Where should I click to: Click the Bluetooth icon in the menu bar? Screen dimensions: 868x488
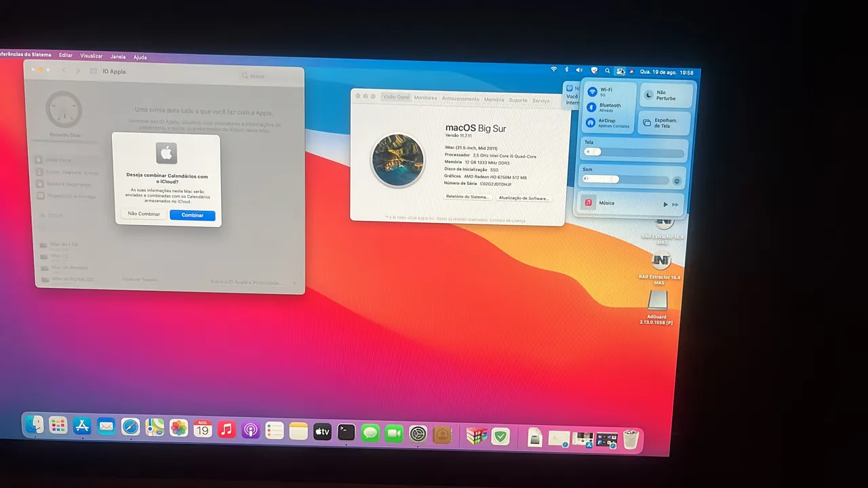click(x=566, y=70)
